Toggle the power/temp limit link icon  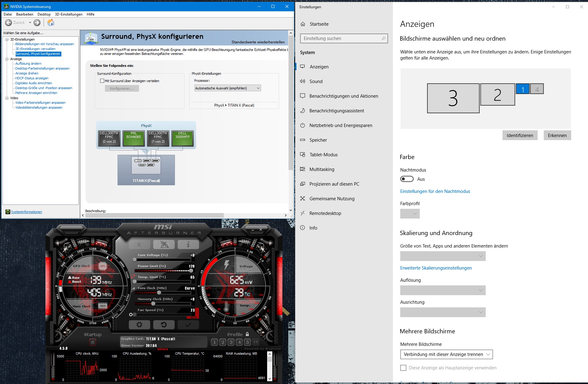tap(133, 277)
